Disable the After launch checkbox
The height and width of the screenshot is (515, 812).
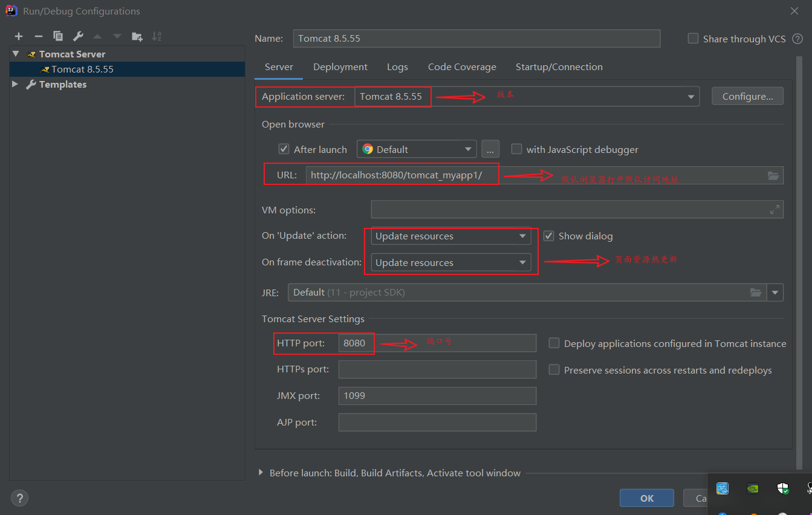[284, 149]
